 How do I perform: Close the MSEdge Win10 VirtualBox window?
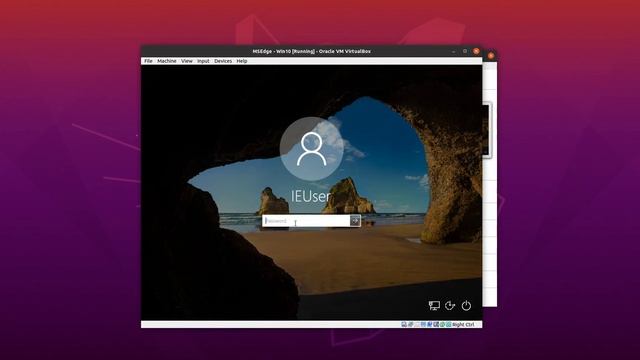click(x=476, y=51)
